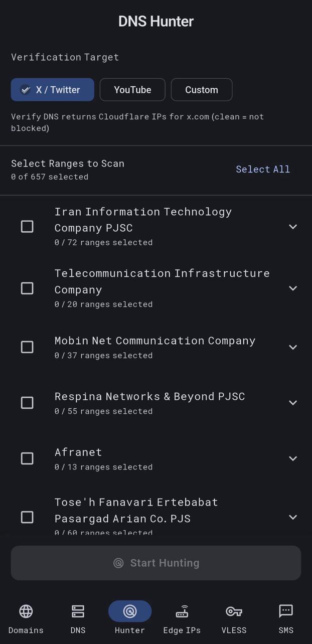Image resolution: width=312 pixels, height=644 pixels.
Task: Check the Afranet selection checkbox
Action: click(27, 458)
